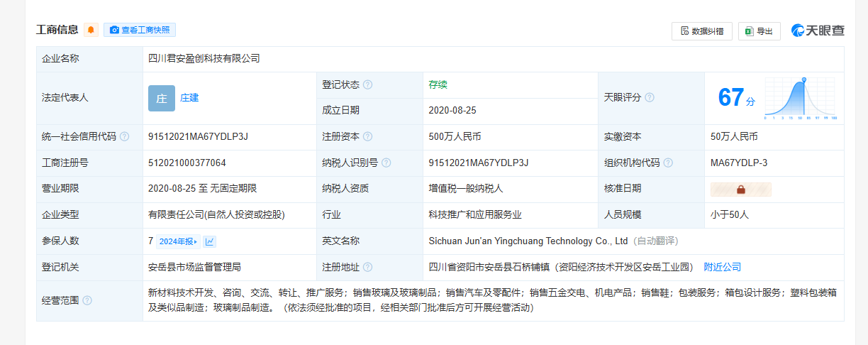Expand the 2024年报 dropdown tag
868x345 pixels.
pyautogui.click(x=178, y=241)
